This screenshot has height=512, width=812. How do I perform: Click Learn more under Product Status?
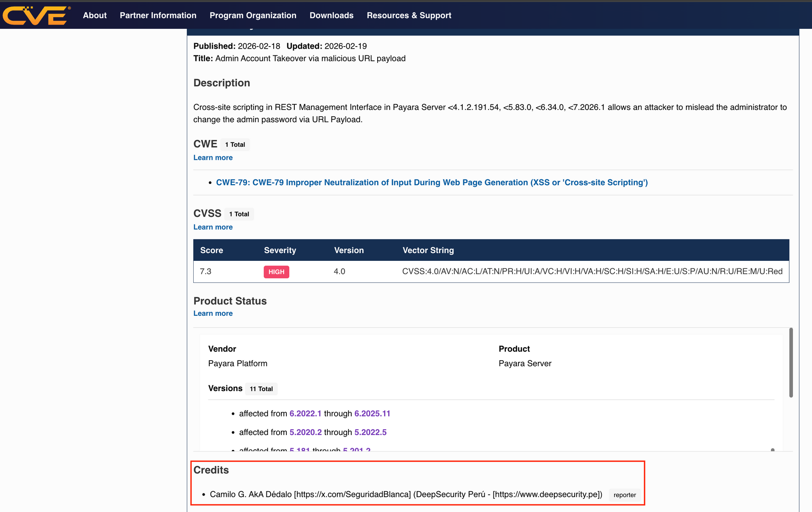pyautogui.click(x=213, y=313)
